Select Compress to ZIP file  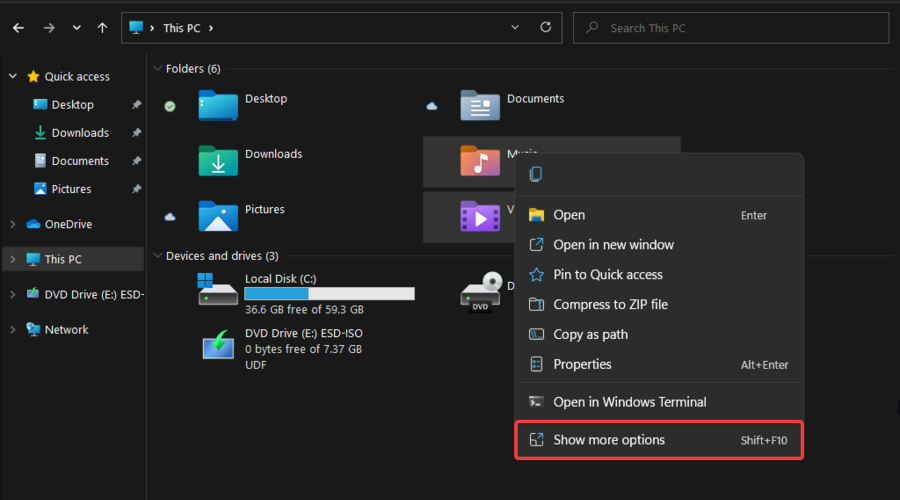point(610,304)
